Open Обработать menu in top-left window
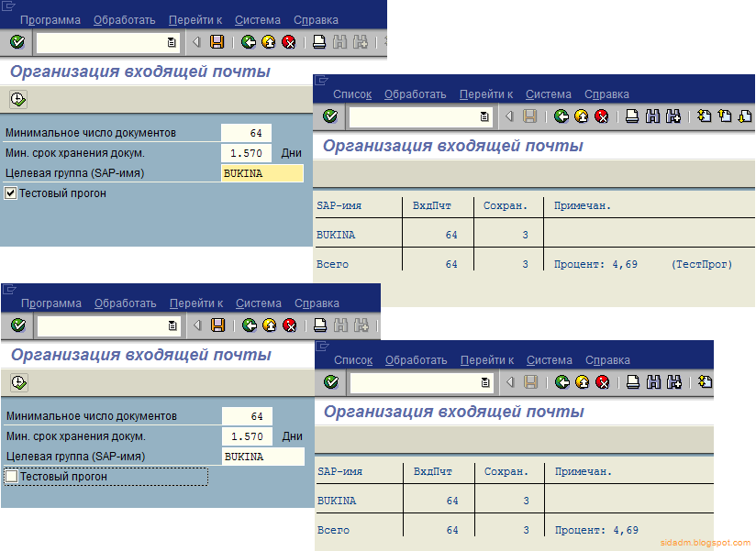756x551 pixels. (125, 20)
